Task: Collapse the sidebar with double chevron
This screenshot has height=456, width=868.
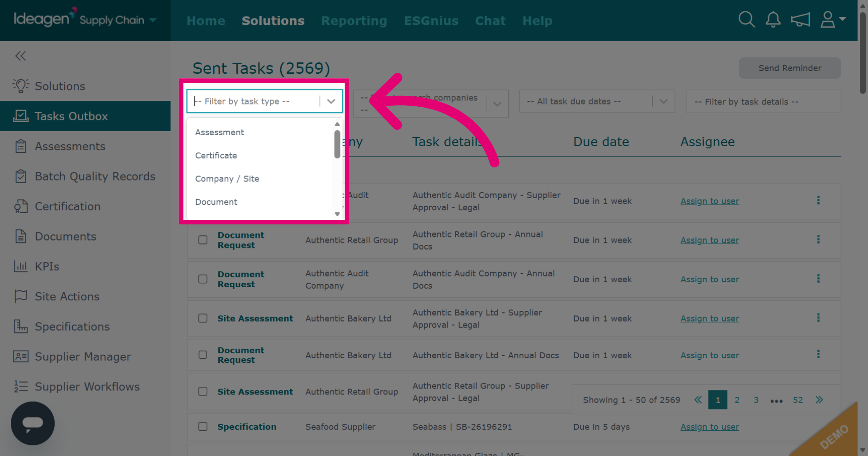Action: [20, 56]
